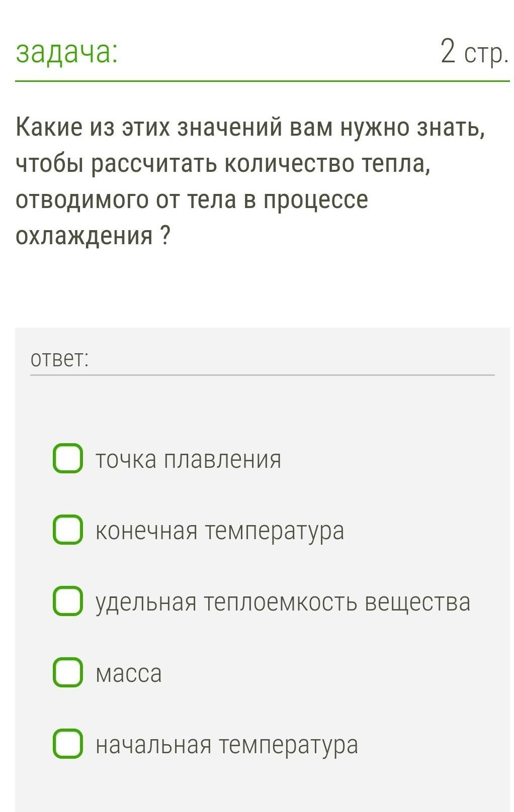514x812 pixels.
Task: Check the 'точка плавления' checkbox
Action: [68, 458]
